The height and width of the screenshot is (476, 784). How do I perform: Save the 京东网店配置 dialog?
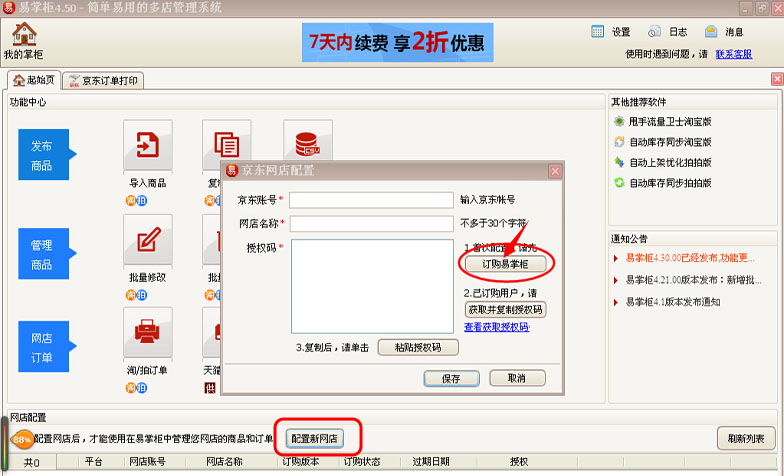tap(452, 378)
